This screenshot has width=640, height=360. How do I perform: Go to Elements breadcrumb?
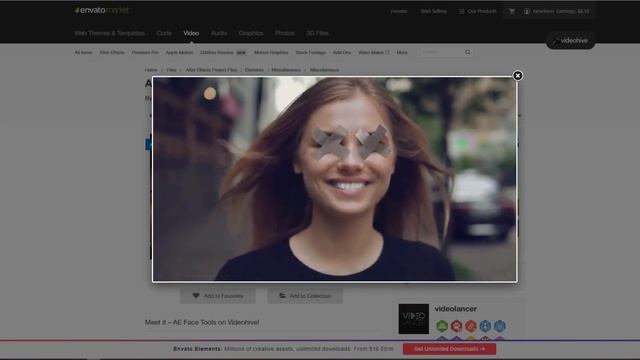tap(254, 70)
